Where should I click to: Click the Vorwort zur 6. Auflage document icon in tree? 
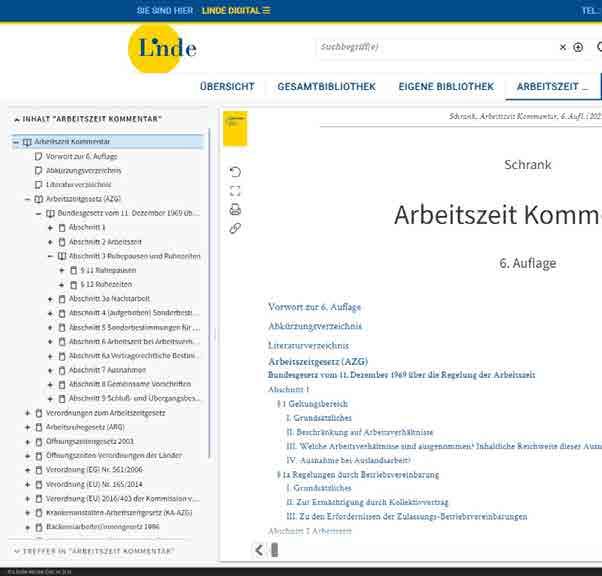(38, 156)
